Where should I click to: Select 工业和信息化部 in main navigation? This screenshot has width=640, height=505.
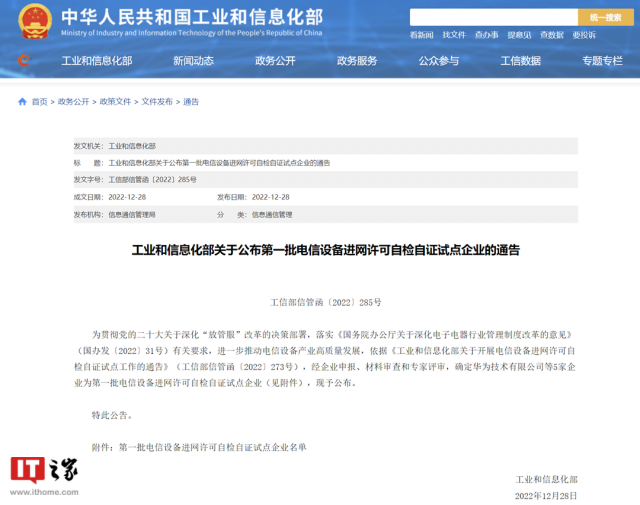(97, 61)
